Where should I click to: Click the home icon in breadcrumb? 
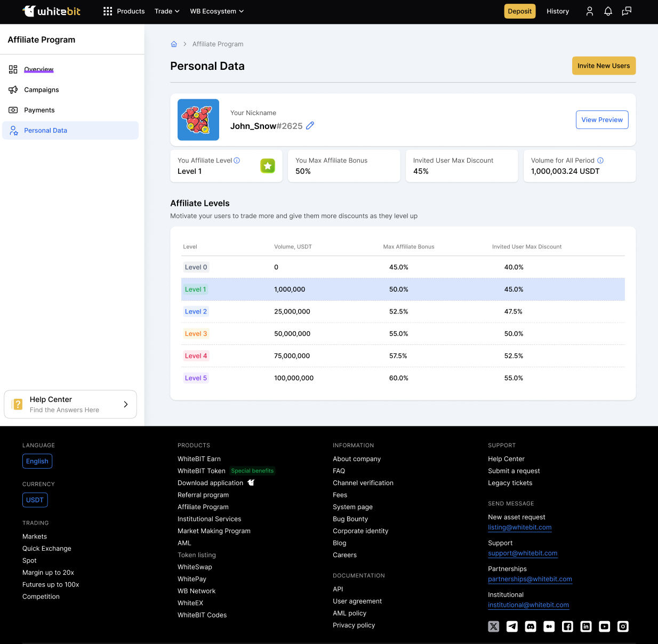tap(174, 44)
